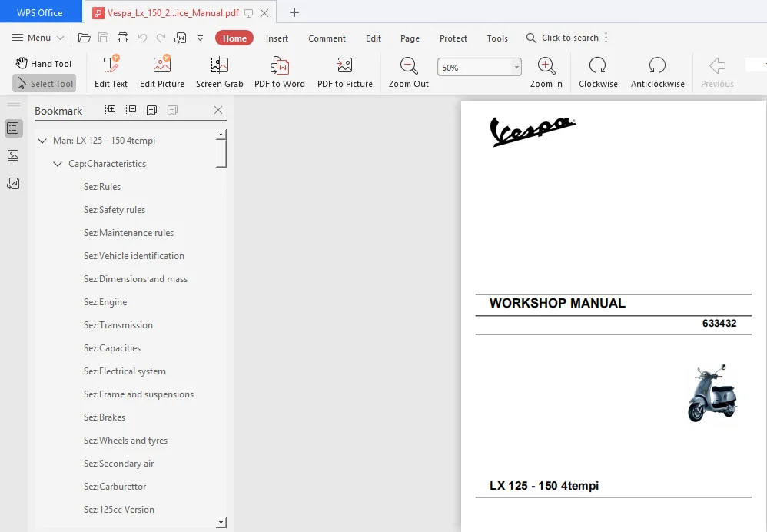Open the Page ribbon tab
This screenshot has width=767, height=532.
(410, 38)
